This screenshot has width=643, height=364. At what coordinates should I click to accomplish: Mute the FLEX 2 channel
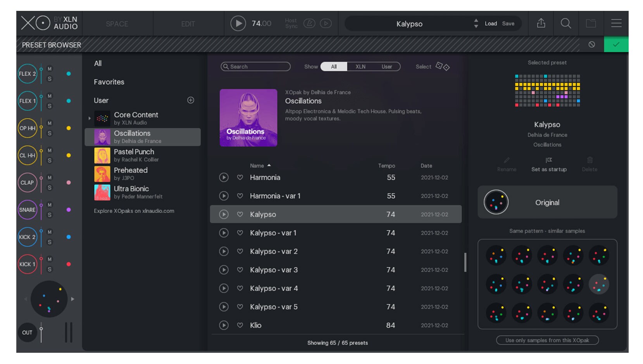50,69
